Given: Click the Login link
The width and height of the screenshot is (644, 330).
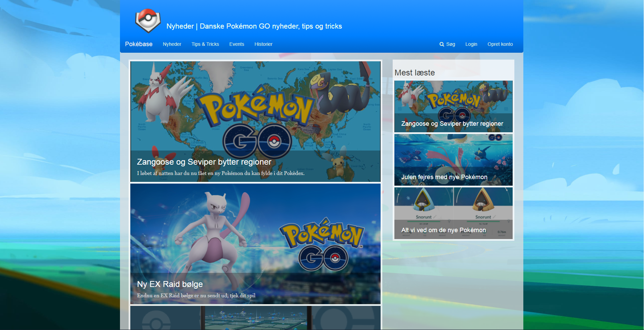Looking at the screenshot, I should coord(471,44).
